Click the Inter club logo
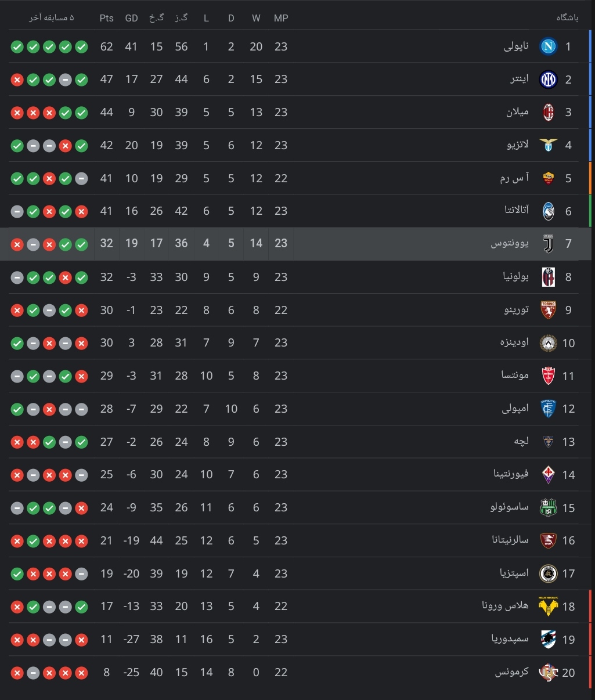This screenshot has height=700, width=595. [548, 80]
